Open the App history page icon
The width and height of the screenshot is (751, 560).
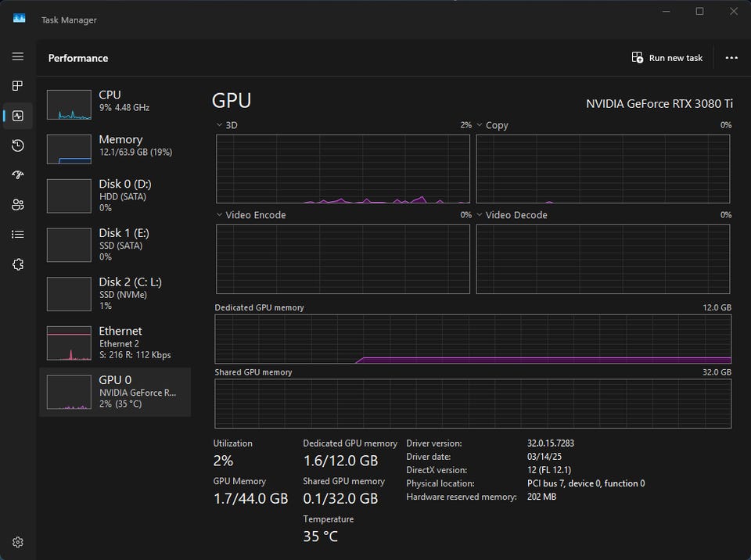click(18, 145)
